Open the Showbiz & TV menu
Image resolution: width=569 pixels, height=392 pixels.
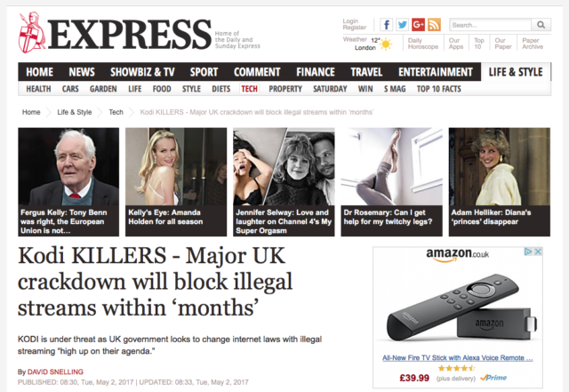coord(142,72)
